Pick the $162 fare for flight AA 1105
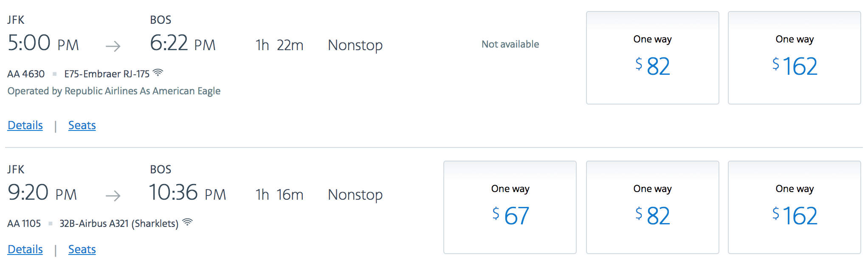This screenshot has height=266, width=868. tap(795, 207)
